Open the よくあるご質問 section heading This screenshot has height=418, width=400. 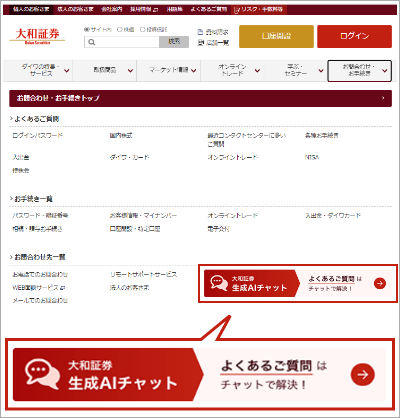37,119
